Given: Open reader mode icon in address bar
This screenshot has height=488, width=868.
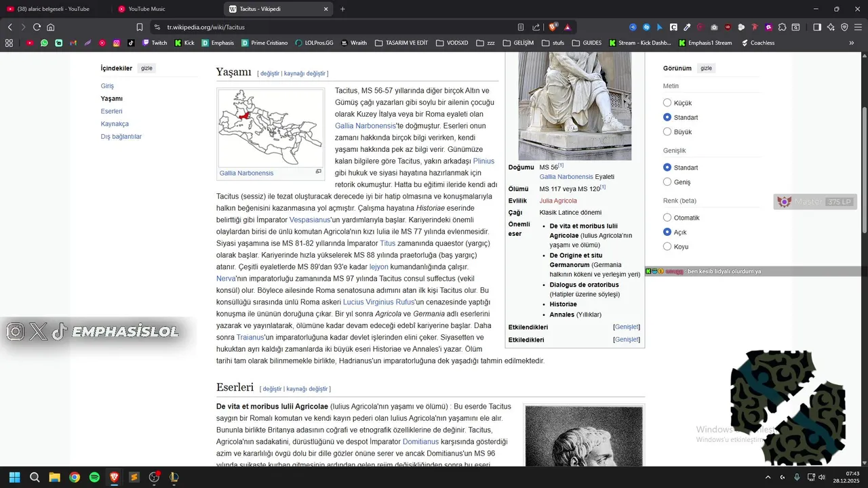Looking at the screenshot, I should coord(521,27).
